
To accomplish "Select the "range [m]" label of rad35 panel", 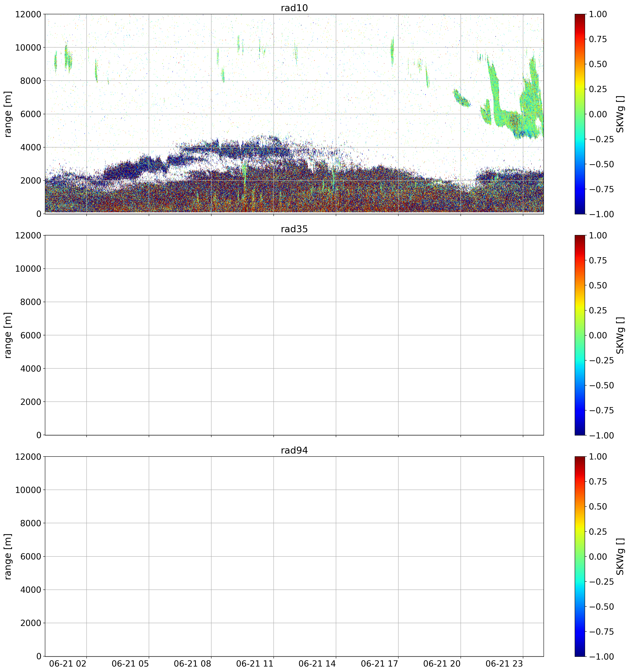I will coord(8,335).
